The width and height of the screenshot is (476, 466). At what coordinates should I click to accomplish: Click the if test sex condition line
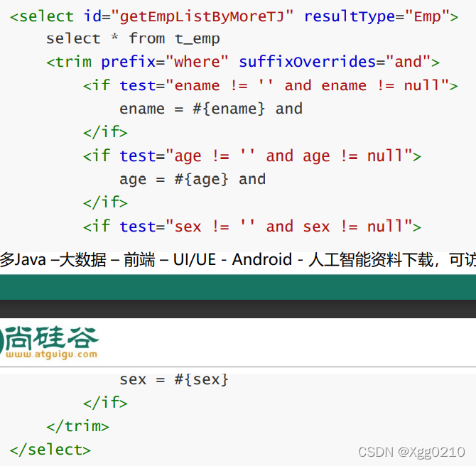click(x=252, y=227)
